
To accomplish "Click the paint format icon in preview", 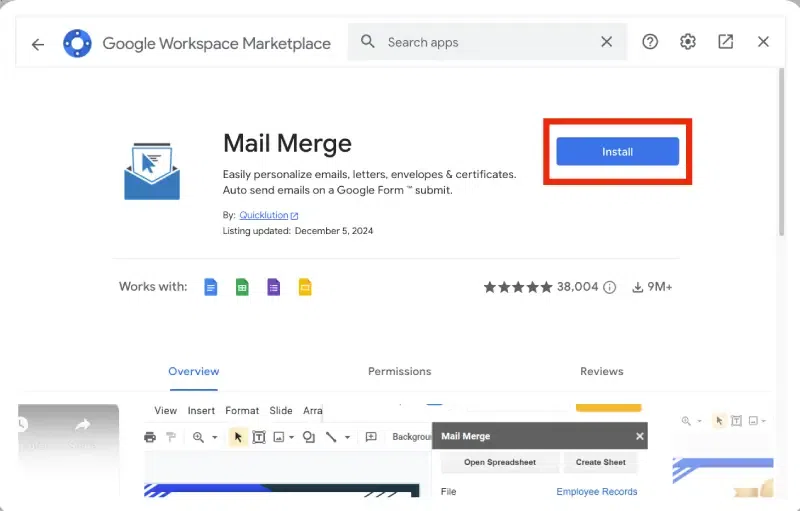I will [171, 437].
